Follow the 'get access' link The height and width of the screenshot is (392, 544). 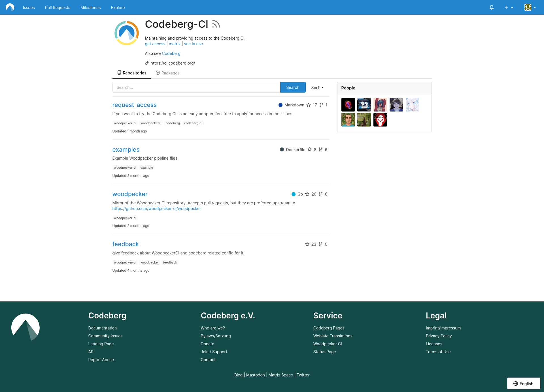pyautogui.click(x=155, y=44)
